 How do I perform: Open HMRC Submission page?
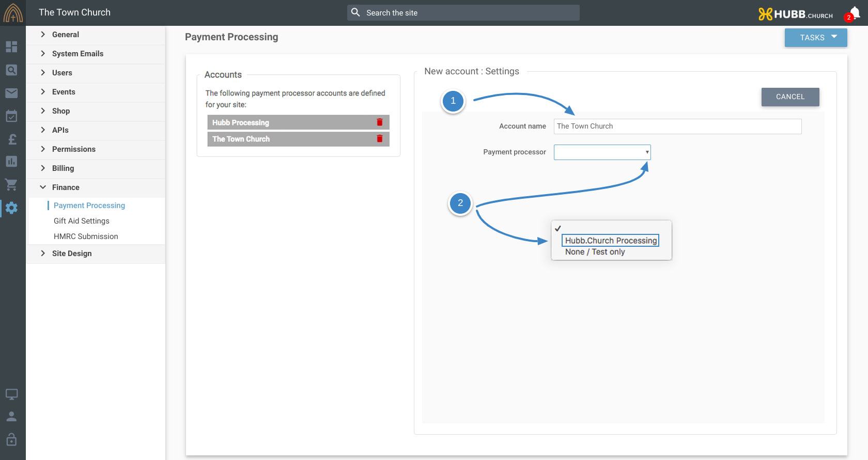tap(86, 236)
